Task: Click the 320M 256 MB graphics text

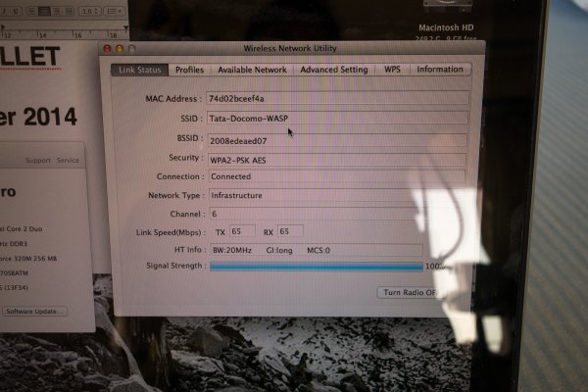Action: tap(37, 259)
